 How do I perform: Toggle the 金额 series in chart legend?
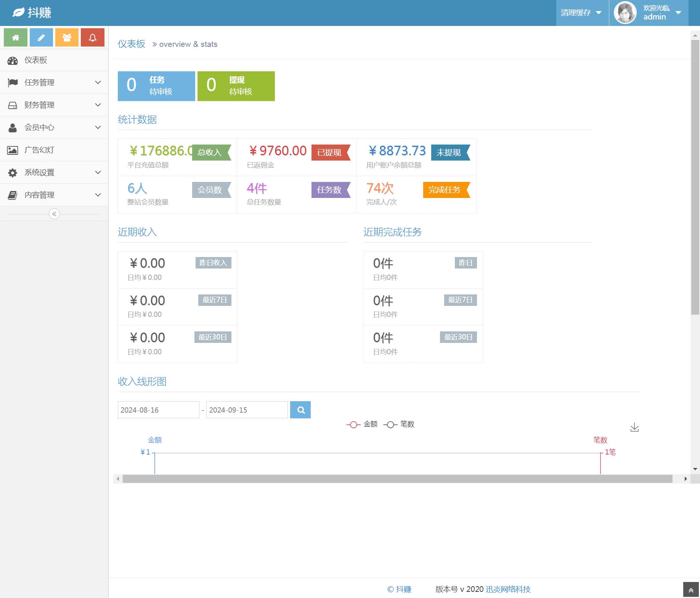(362, 424)
